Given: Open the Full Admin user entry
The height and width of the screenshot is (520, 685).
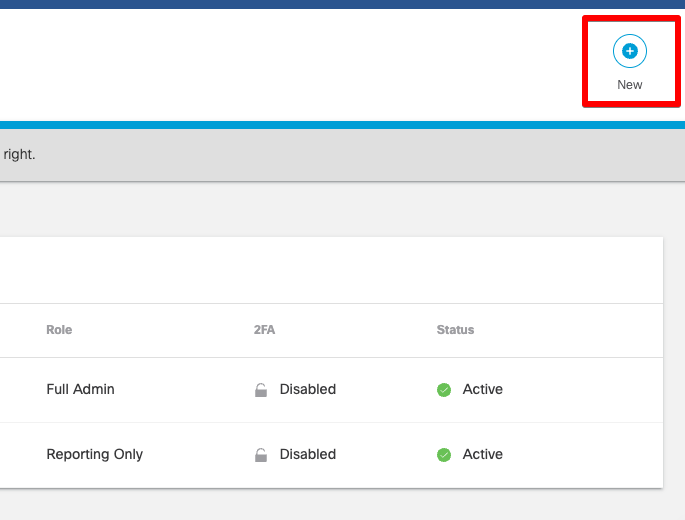Looking at the screenshot, I should click(x=80, y=389).
